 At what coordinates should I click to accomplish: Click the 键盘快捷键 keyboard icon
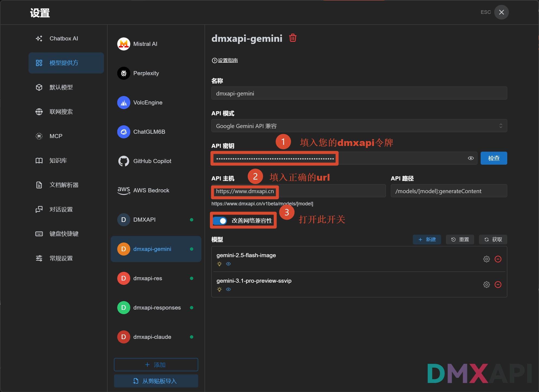pyautogui.click(x=39, y=234)
